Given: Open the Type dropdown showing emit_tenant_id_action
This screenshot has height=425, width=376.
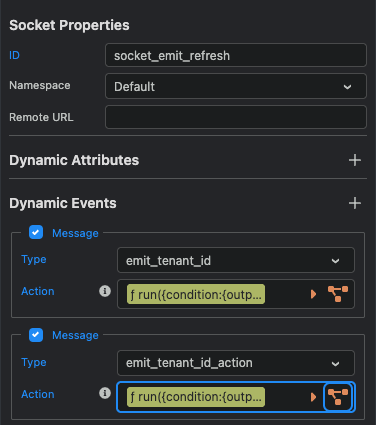Looking at the screenshot, I should (236, 363).
